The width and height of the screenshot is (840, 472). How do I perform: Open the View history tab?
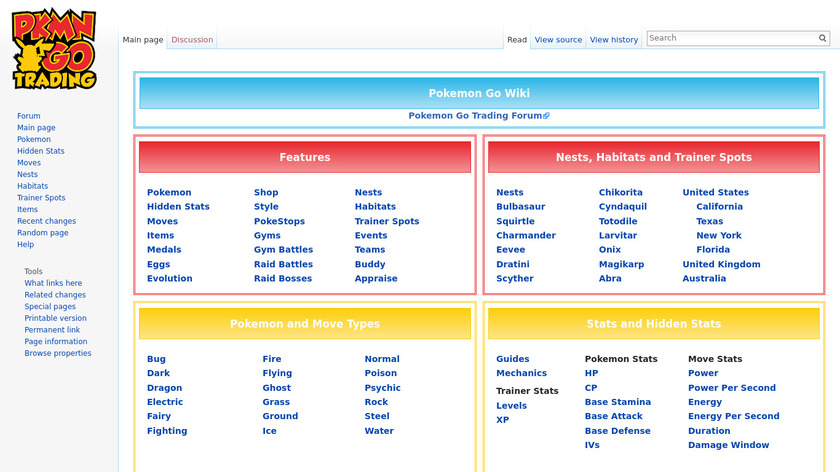tap(613, 40)
